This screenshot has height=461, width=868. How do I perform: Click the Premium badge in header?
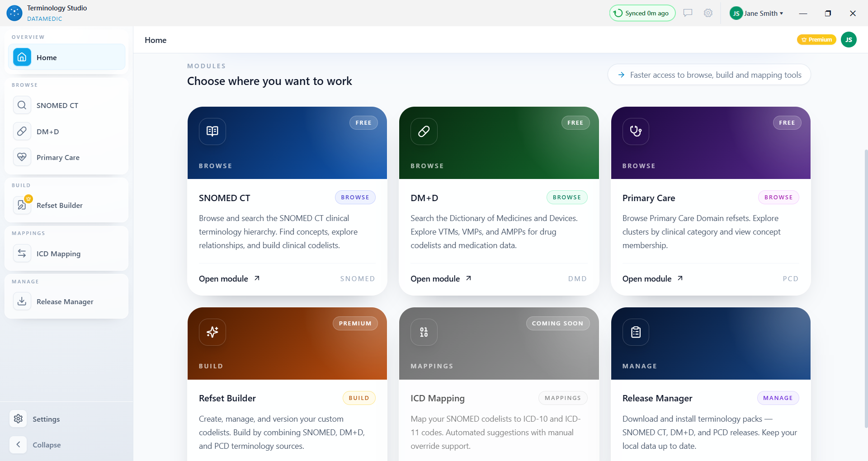816,40
